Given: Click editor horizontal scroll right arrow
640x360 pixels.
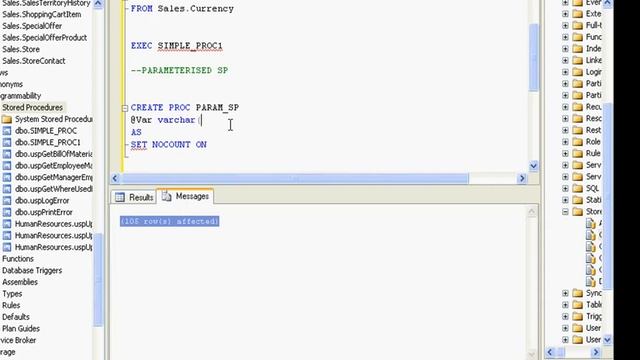Looking at the screenshot, I should click(522, 178).
